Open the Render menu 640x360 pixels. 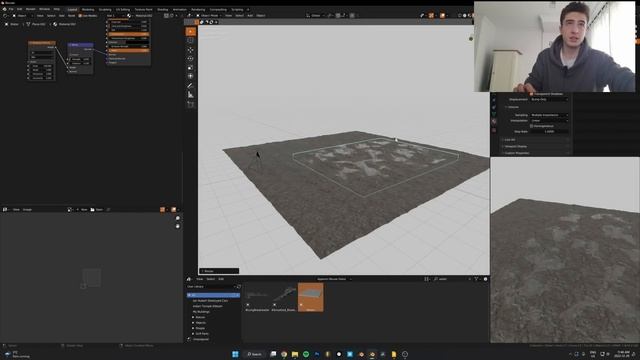pos(31,9)
